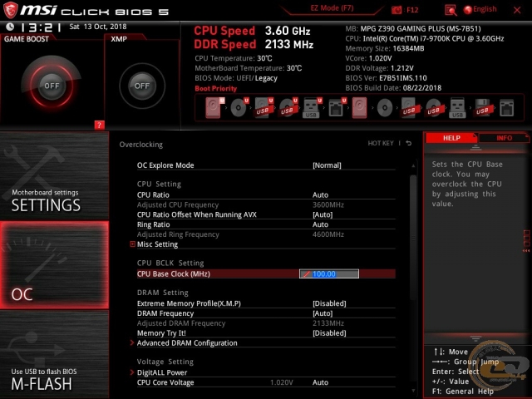The height and width of the screenshot is (399, 532).
Task: Go back with the return arrow icon
Action: [x=409, y=143]
